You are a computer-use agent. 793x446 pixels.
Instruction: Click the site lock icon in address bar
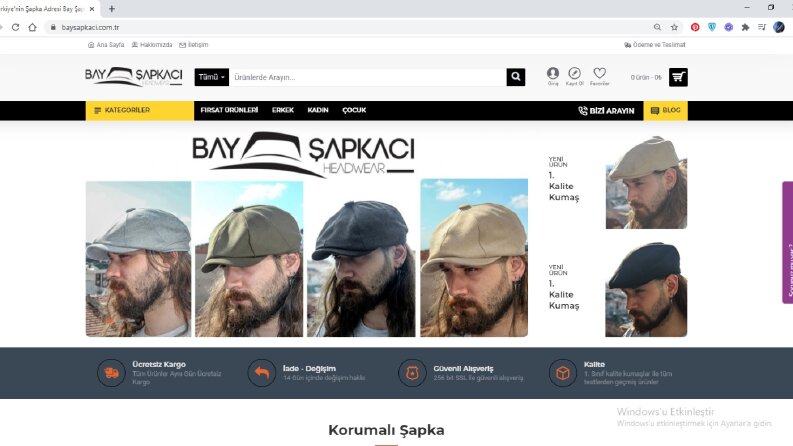[x=53, y=27]
